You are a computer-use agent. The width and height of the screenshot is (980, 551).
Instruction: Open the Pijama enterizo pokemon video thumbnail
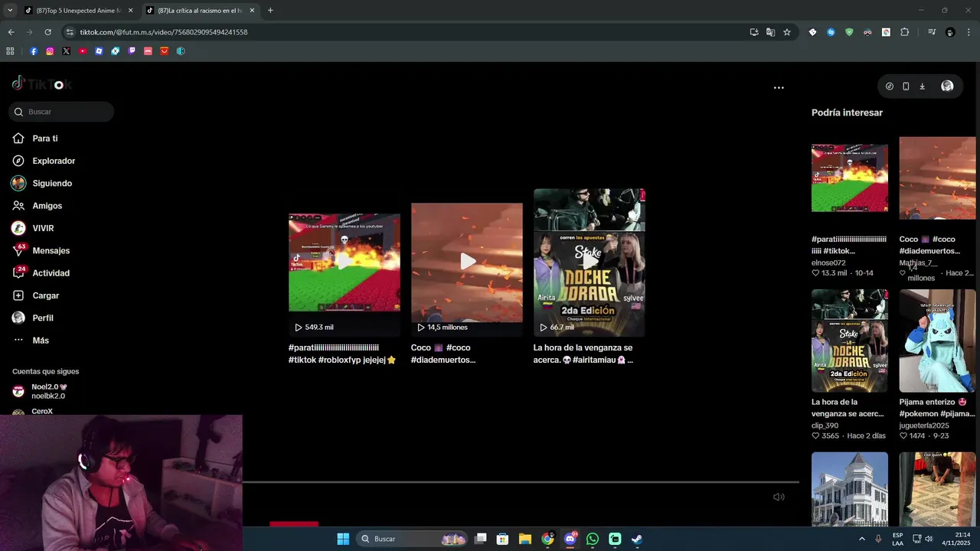937,341
